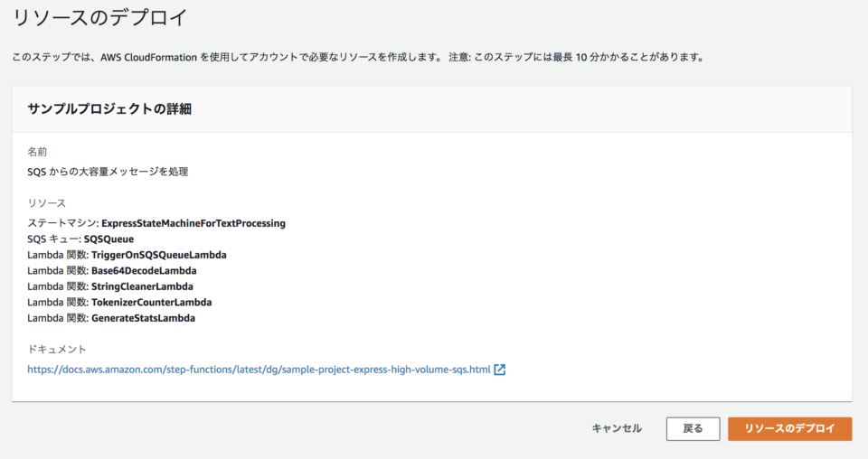Click the orange リソースのデプロイ button
Screen dimensions: 868x459
pyautogui.click(x=789, y=428)
